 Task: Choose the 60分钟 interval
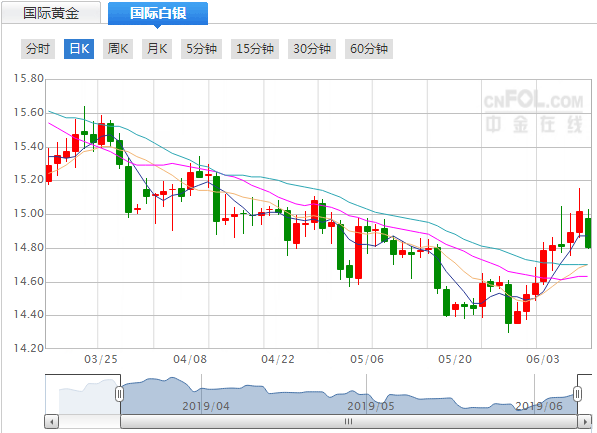(x=369, y=49)
